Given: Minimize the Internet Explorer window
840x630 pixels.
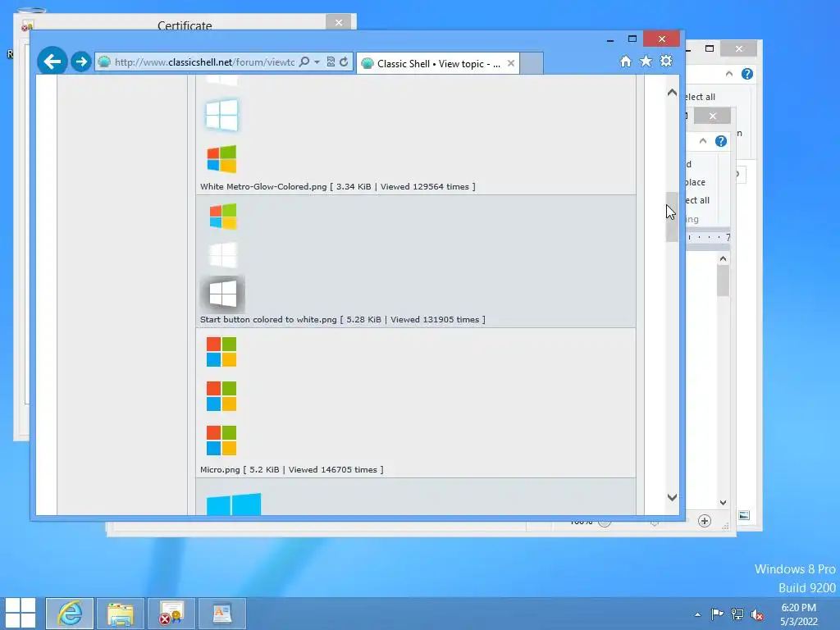Looking at the screenshot, I should pos(610,39).
